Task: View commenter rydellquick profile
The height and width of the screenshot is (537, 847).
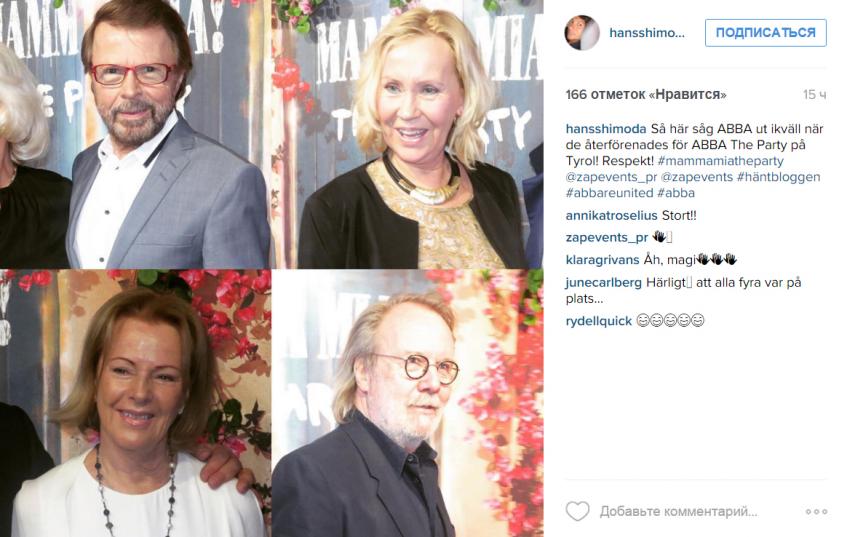Action: (599, 321)
